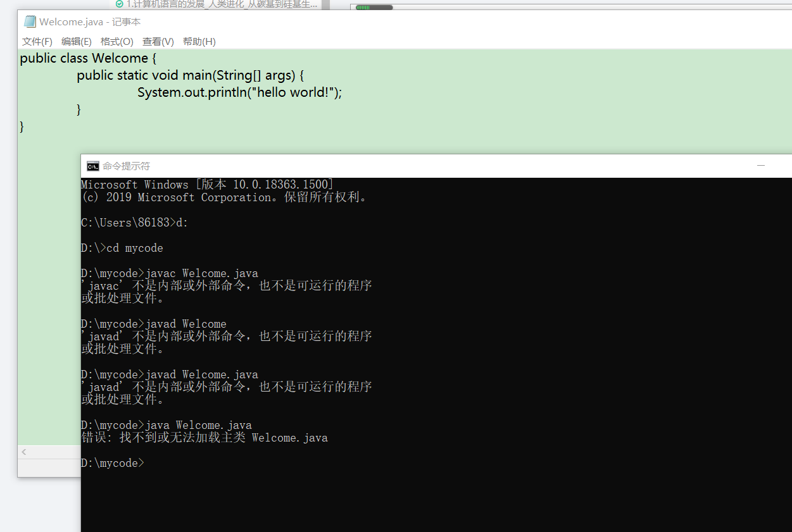This screenshot has height=532, width=792.
Task: Click the left scroll arrow in Notepad's horizontal scrollbar
Action: (24, 452)
